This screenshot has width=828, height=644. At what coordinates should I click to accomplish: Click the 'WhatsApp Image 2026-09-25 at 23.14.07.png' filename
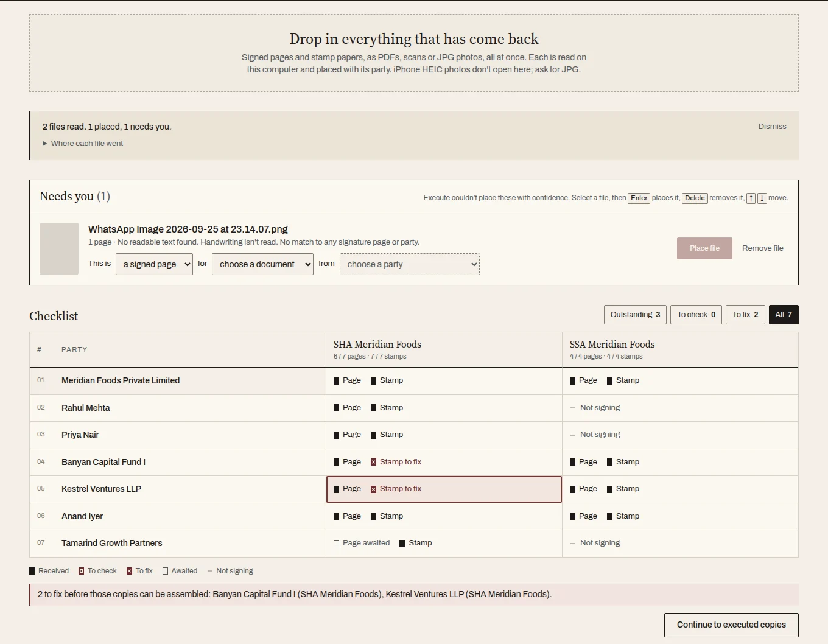point(188,229)
